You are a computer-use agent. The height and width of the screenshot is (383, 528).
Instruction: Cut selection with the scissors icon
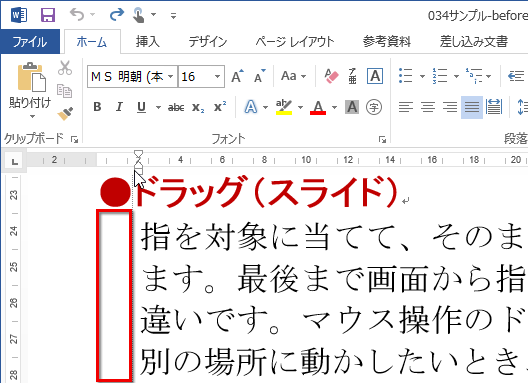pos(65,68)
